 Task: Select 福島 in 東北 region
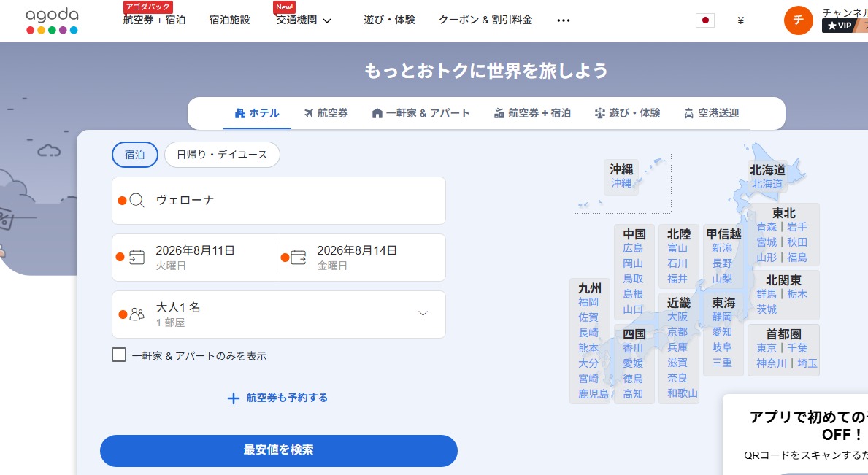797,257
